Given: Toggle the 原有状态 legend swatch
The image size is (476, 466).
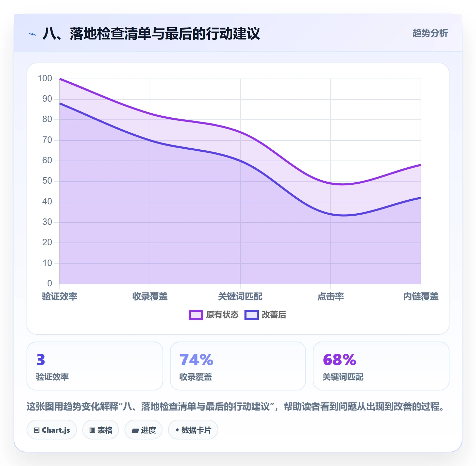Looking at the screenshot, I should [196, 315].
